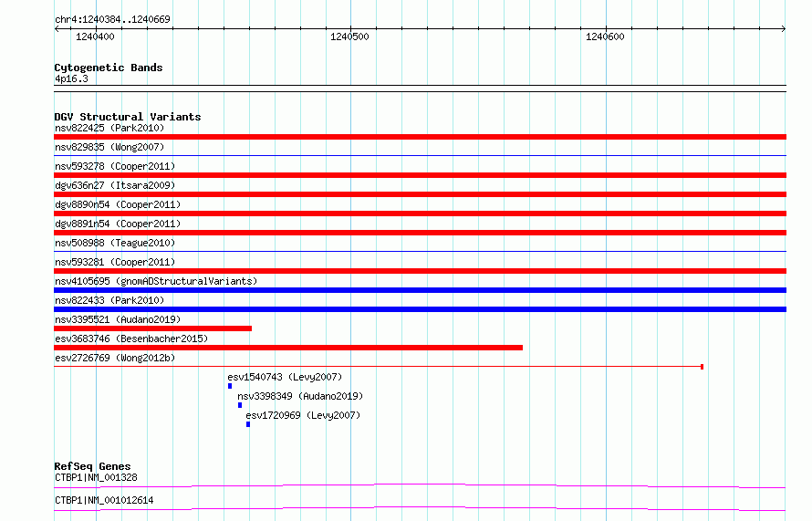This screenshot has width=812, height=521.
Task: Open nsv593278 (Cooper2011) variant label
Action: [115, 166]
